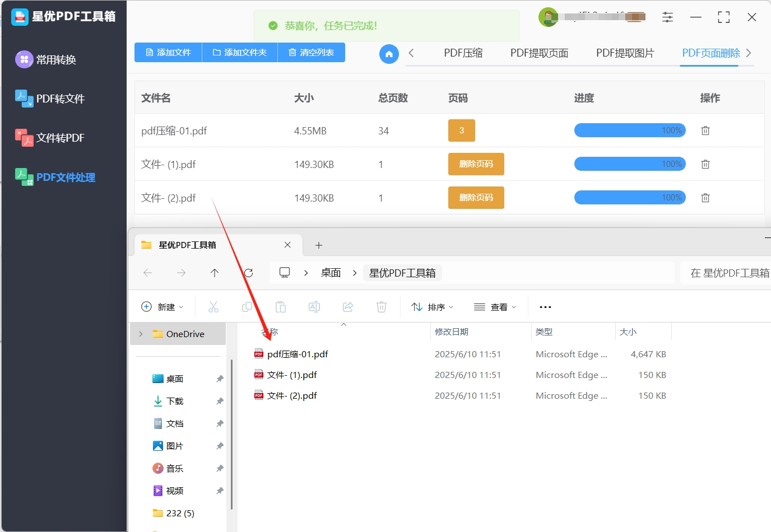This screenshot has height=532, width=771.
Task: Click 删除页码 for 文件- (1).pdf
Action: 476,164
